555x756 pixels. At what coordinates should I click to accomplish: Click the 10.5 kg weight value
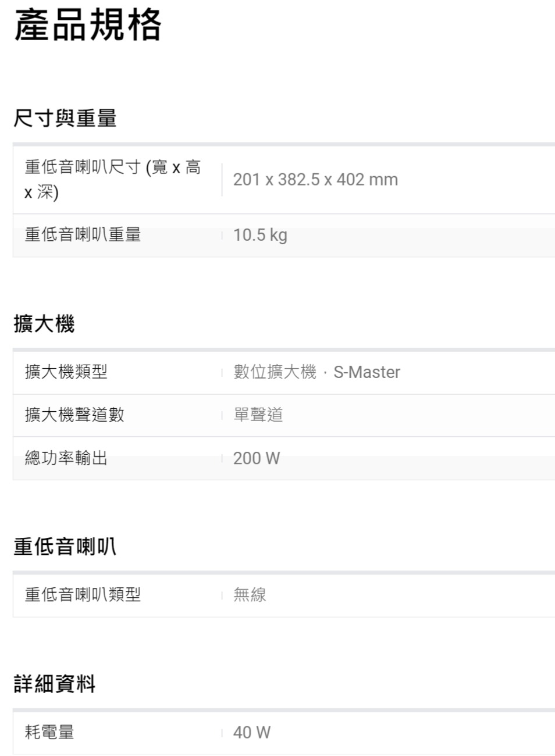coord(260,235)
